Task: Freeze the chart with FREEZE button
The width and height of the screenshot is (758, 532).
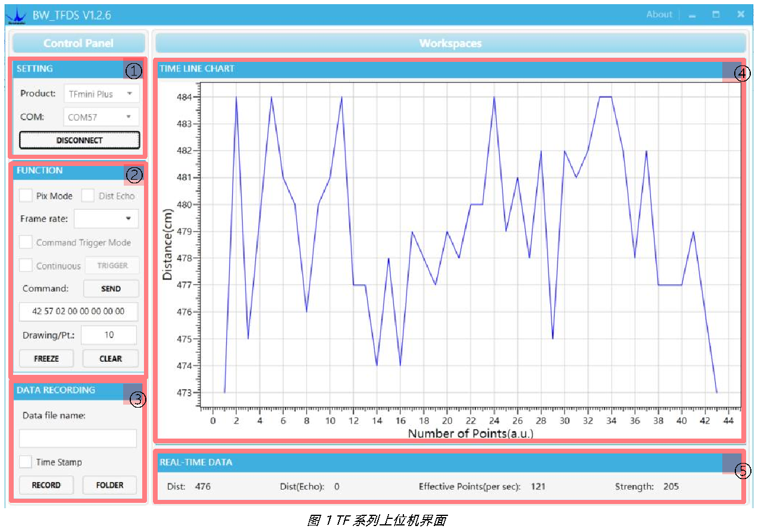Action: [47, 359]
